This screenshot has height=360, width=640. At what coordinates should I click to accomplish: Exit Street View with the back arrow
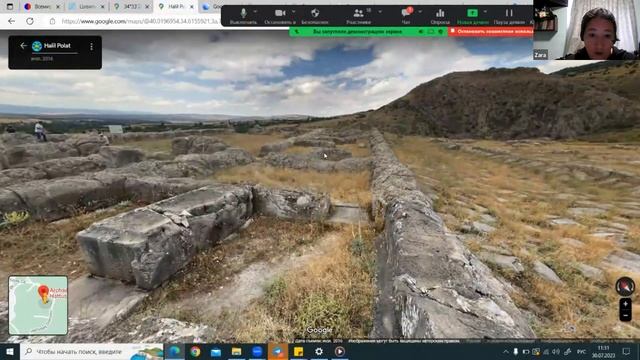click(23, 46)
